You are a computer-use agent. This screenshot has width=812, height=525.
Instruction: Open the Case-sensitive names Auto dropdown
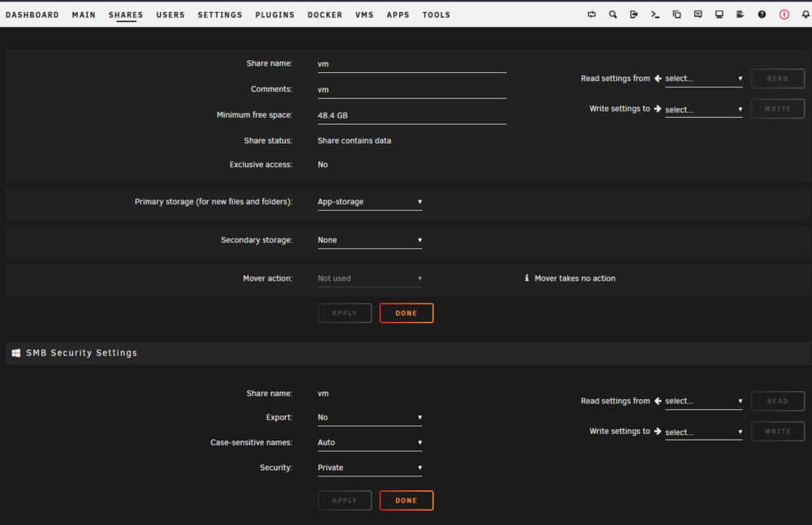[x=369, y=443]
